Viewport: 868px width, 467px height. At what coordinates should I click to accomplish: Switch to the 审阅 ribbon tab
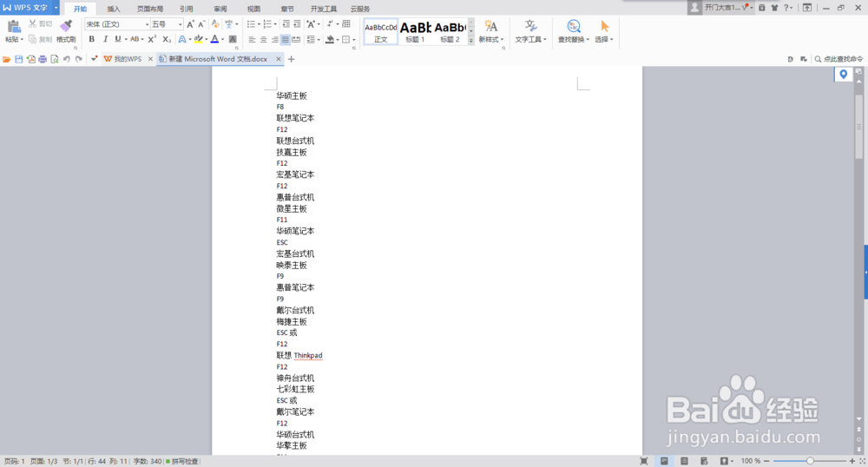[220, 9]
